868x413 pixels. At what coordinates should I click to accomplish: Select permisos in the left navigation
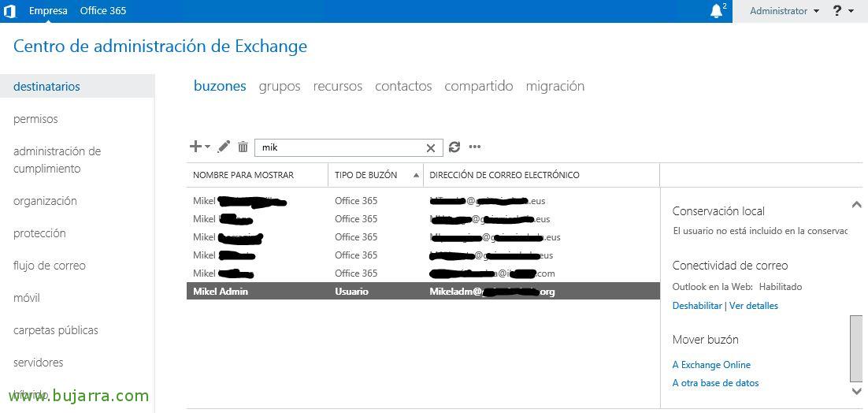click(x=35, y=119)
